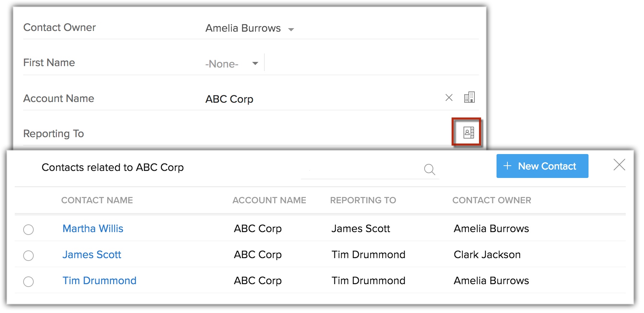Screen dimensions: 644x313
Task: Open the Martha Willis contact link
Action: 93,229
